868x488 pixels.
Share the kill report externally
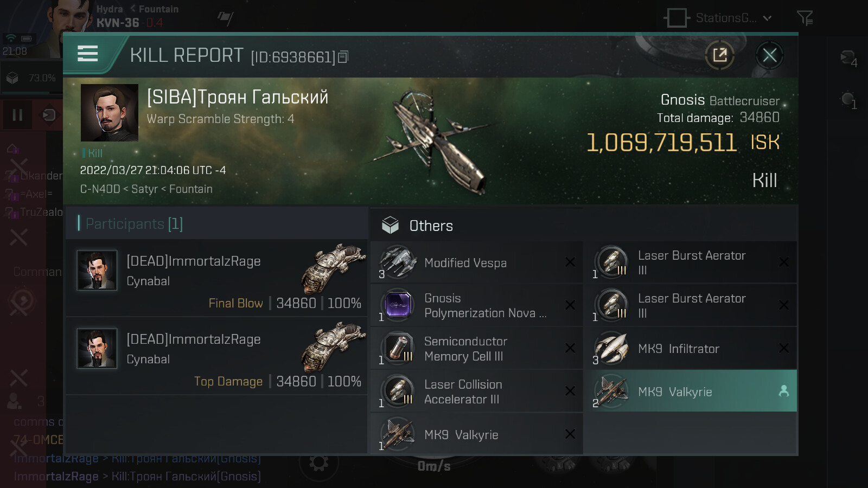(x=720, y=55)
